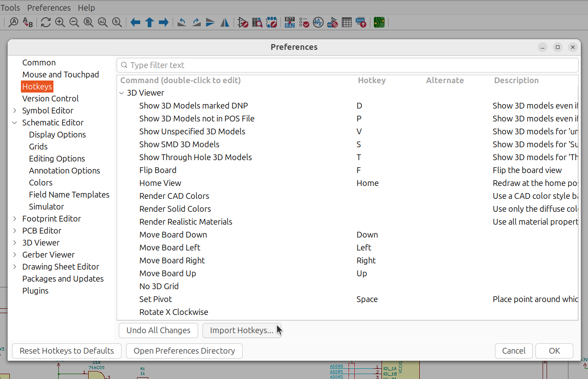Click the Zoom In magnifier icon
The height and width of the screenshot is (379, 588).
60,22
